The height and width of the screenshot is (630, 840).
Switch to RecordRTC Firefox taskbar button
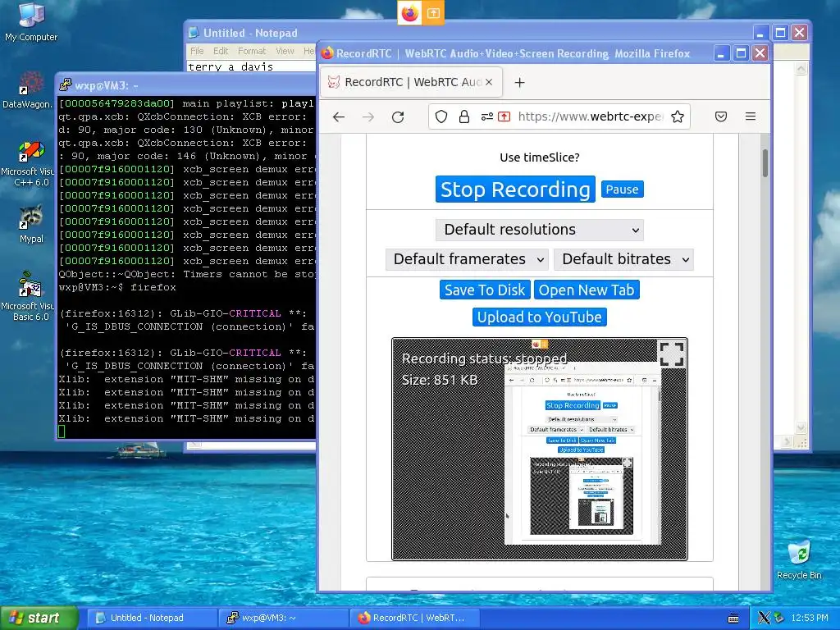[414, 618]
